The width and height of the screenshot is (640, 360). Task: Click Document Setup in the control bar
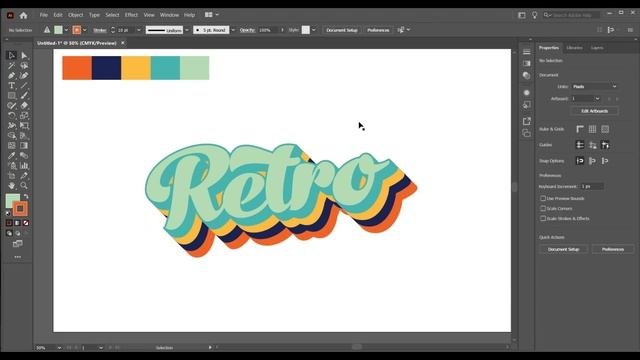pyautogui.click(x=342, y=30)
